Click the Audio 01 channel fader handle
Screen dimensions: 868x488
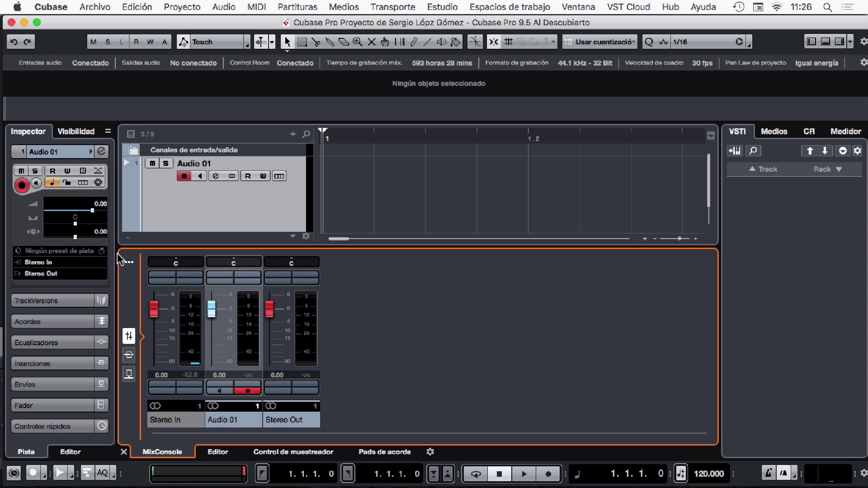[x=211, y=309]
